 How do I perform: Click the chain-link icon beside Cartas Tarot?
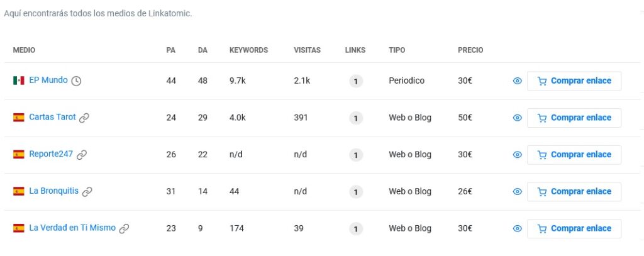[x=84, y=118]
